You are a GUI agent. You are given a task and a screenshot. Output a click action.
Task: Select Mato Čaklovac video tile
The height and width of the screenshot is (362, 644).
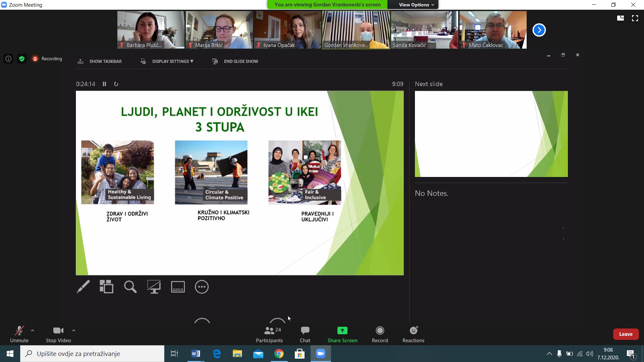(x=493, y=30)
